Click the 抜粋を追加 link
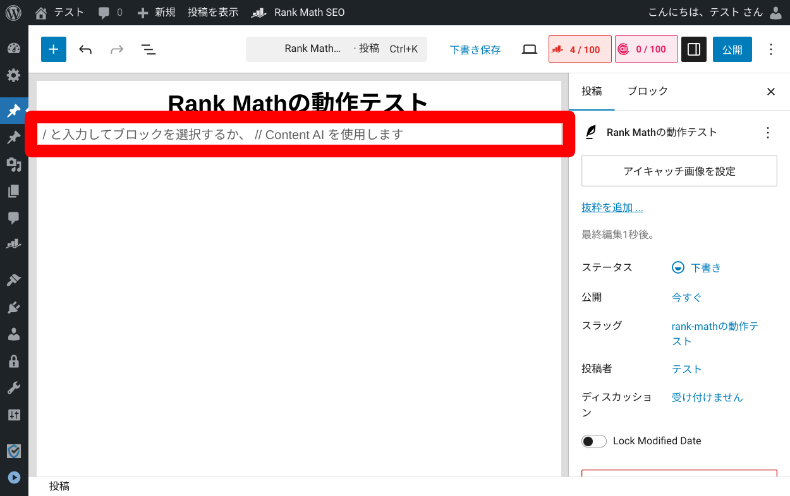The image size is (790, 496). coord(612,208)
